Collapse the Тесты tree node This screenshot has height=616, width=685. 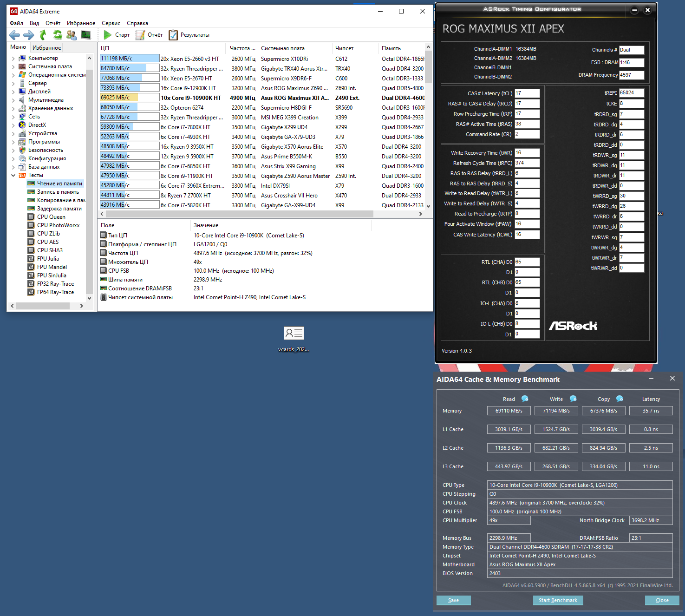(13, 176)
